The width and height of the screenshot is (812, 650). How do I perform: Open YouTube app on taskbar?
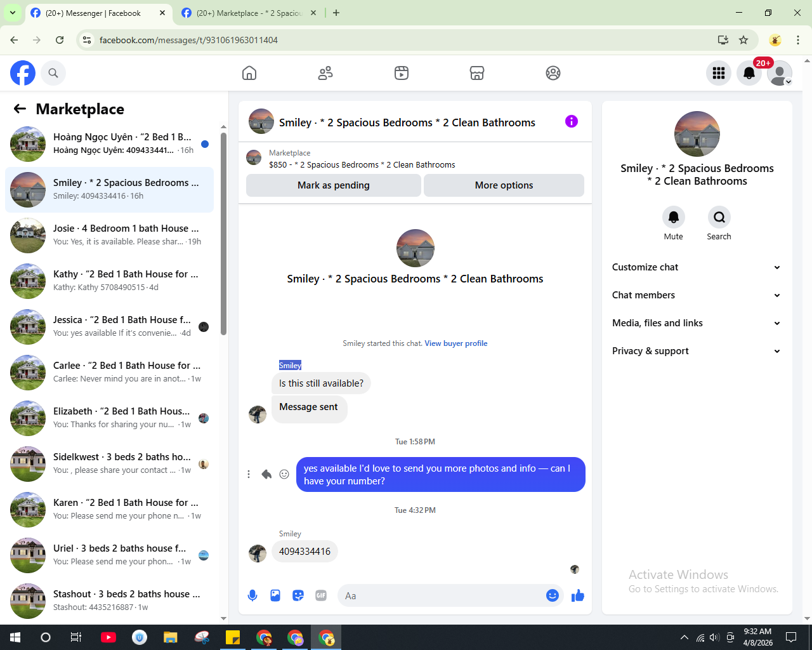pyautogui.click(x=108, y=637)
